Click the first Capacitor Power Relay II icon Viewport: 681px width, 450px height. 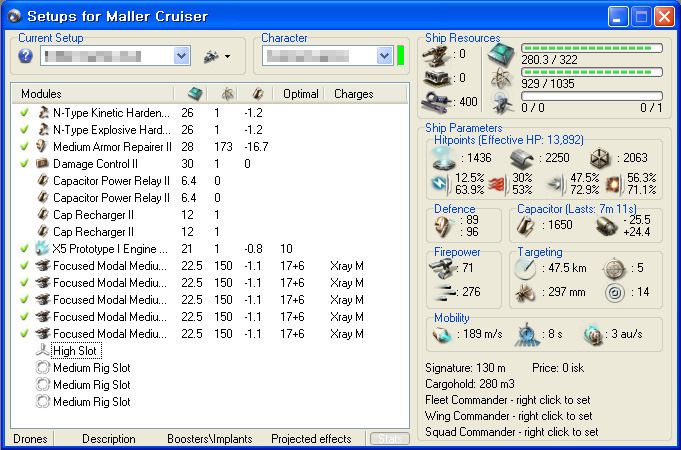(43, 180)
